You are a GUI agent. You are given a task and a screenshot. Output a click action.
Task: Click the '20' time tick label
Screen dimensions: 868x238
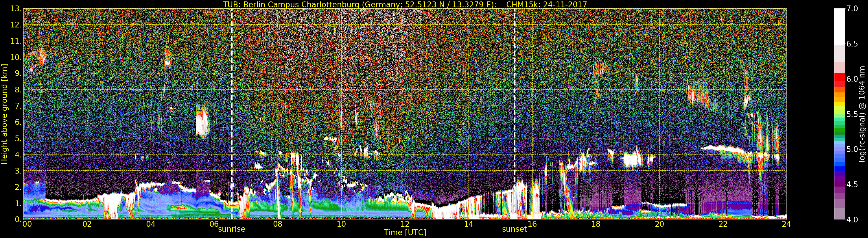tap(659, 224)
